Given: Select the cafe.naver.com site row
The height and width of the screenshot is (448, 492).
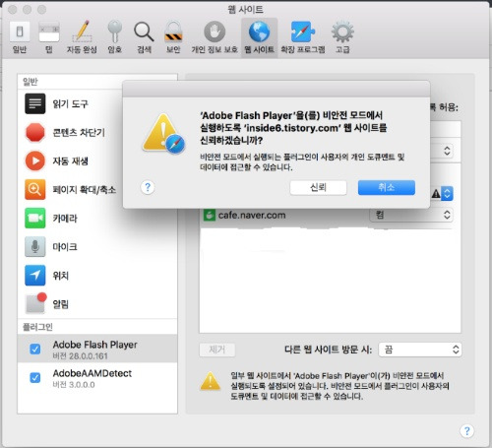Looking at the screenshot, I should coord(330,216).
